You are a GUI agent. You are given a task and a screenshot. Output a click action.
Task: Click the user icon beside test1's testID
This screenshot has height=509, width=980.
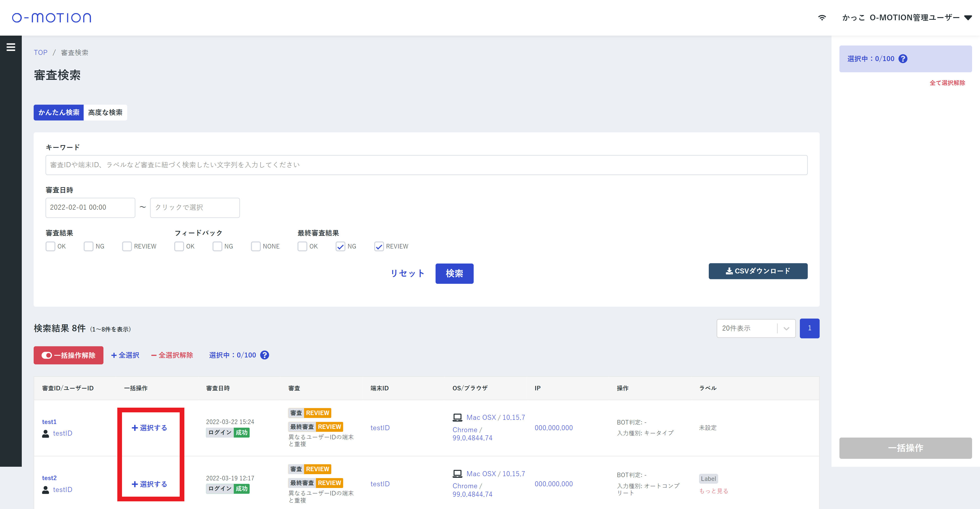pos(46,433)
